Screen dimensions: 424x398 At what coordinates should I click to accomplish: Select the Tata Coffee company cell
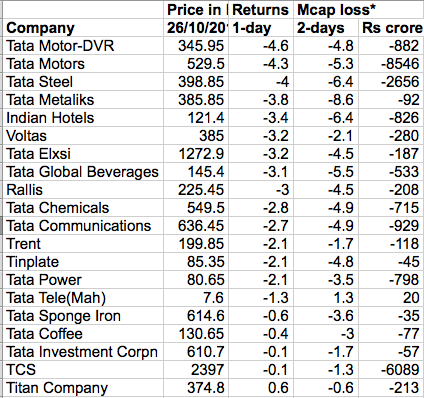click(x=83, y=334)
